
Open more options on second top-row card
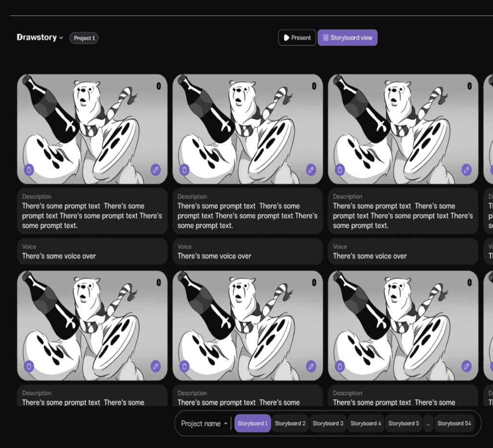coord(314,86)
